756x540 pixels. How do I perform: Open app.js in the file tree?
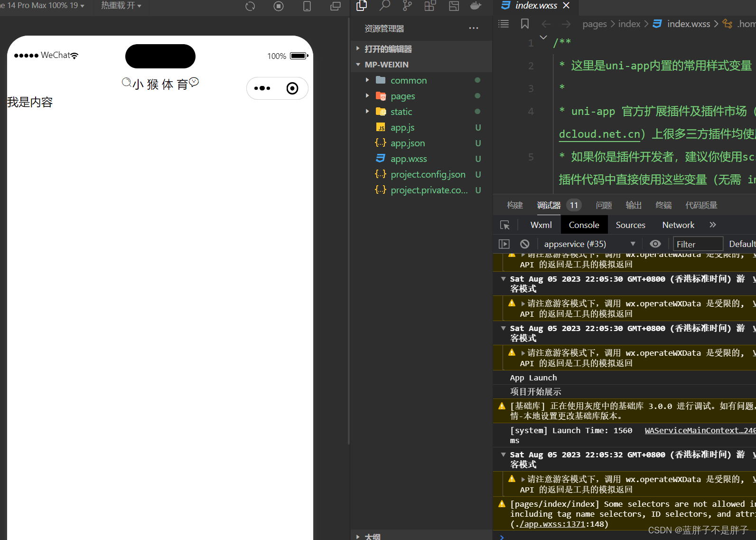point(402,127)
